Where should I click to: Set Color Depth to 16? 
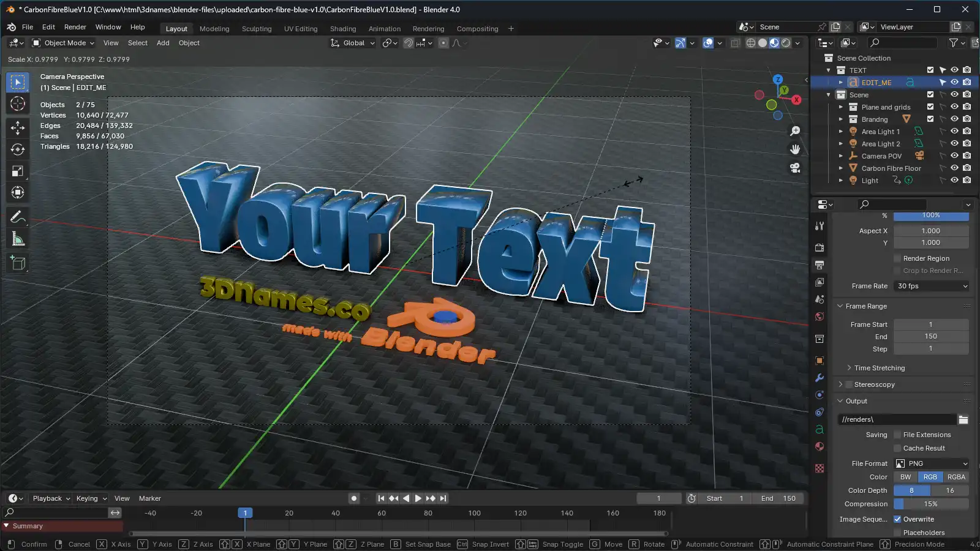(949, 490)
